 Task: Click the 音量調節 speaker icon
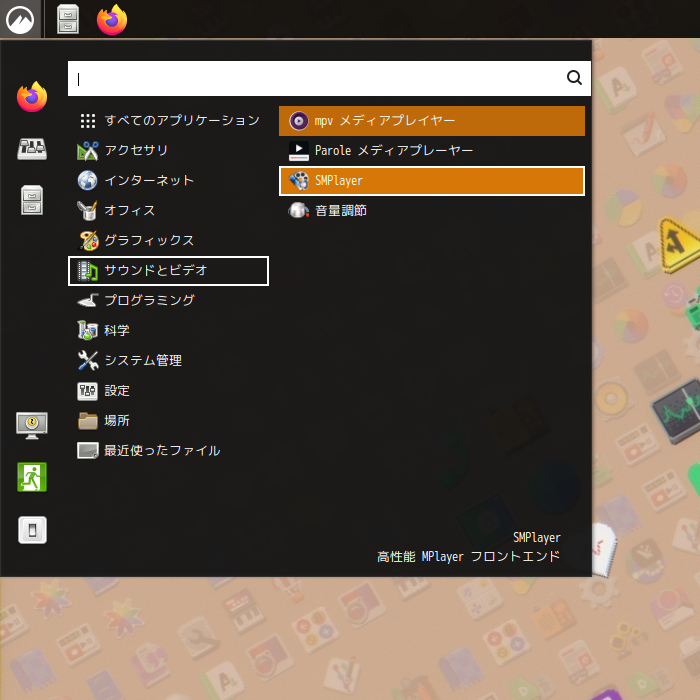click(x=299, y=210)
